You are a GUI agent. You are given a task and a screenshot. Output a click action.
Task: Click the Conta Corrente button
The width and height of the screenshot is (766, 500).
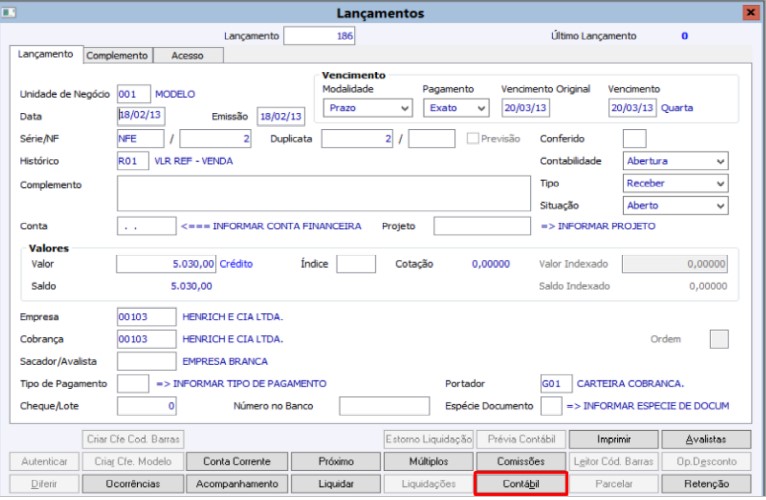[236, 461]
